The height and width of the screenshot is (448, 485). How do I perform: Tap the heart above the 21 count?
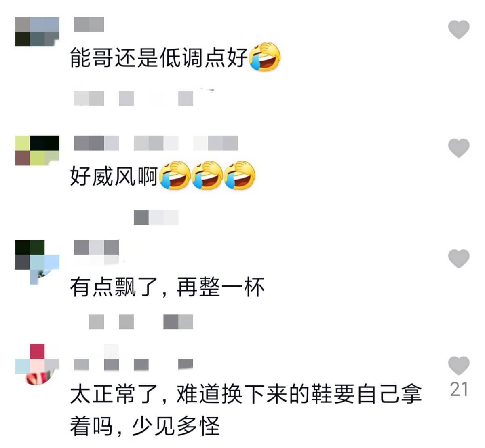459,366
